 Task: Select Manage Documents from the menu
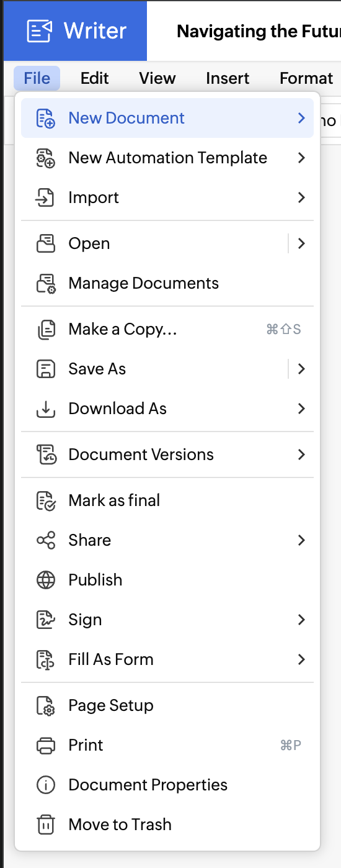tap(167, 283)
